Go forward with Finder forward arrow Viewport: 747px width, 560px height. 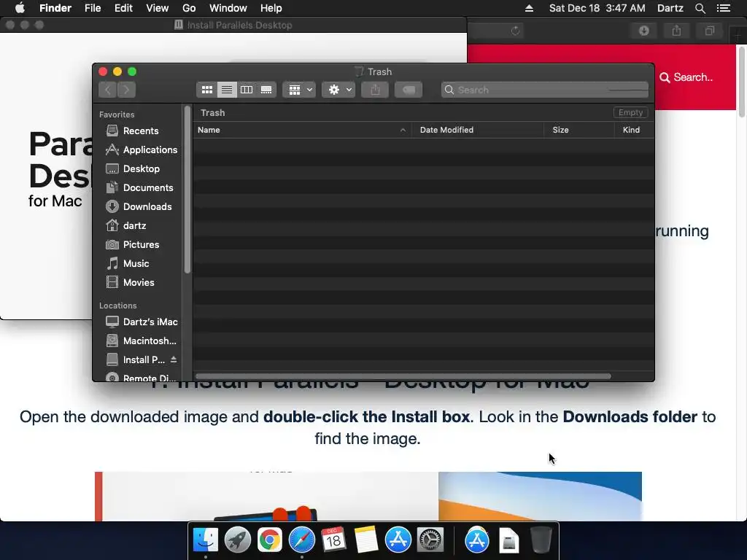(x=126, y=90)
